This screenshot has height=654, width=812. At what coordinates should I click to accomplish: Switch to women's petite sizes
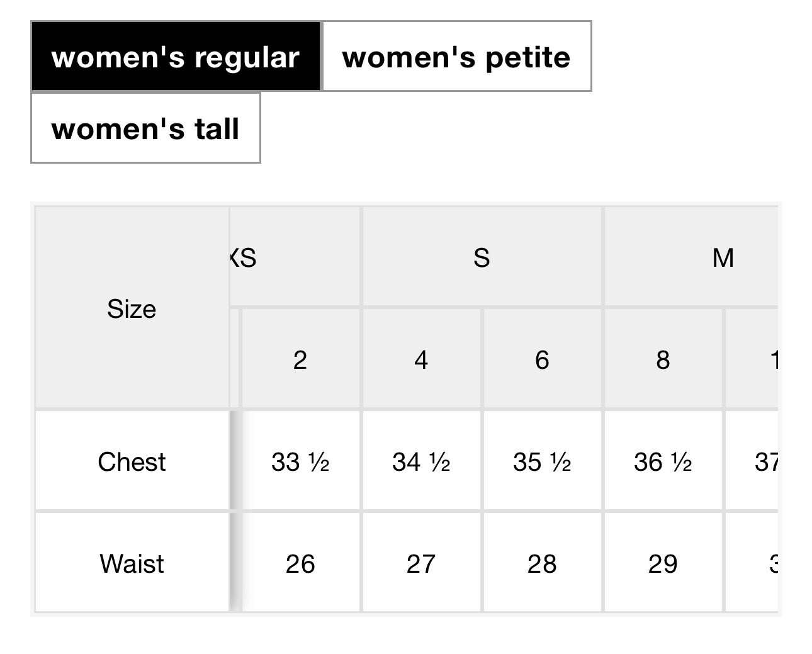coord(456,57)
